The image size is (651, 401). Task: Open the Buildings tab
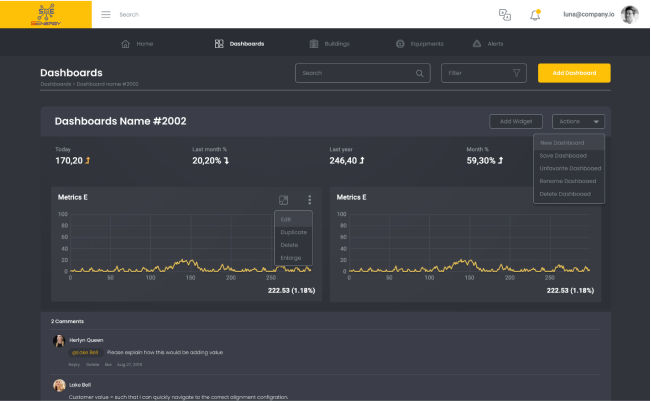330,44
